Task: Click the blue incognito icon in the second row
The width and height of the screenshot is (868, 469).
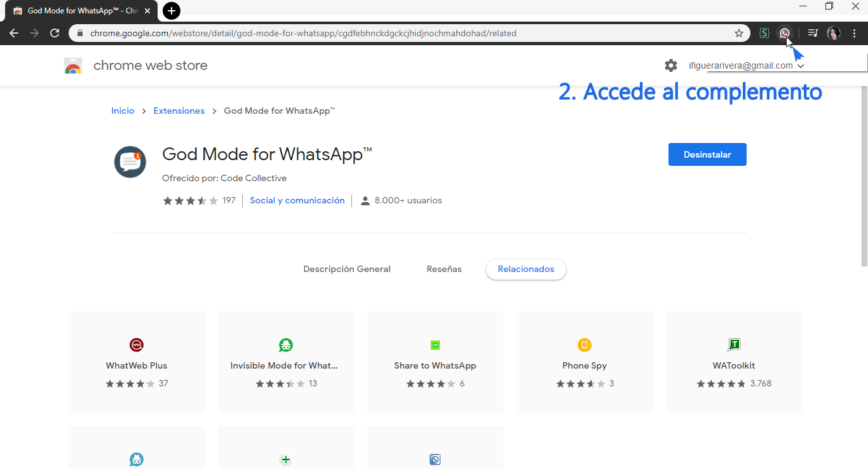Action: pos(137,459)
